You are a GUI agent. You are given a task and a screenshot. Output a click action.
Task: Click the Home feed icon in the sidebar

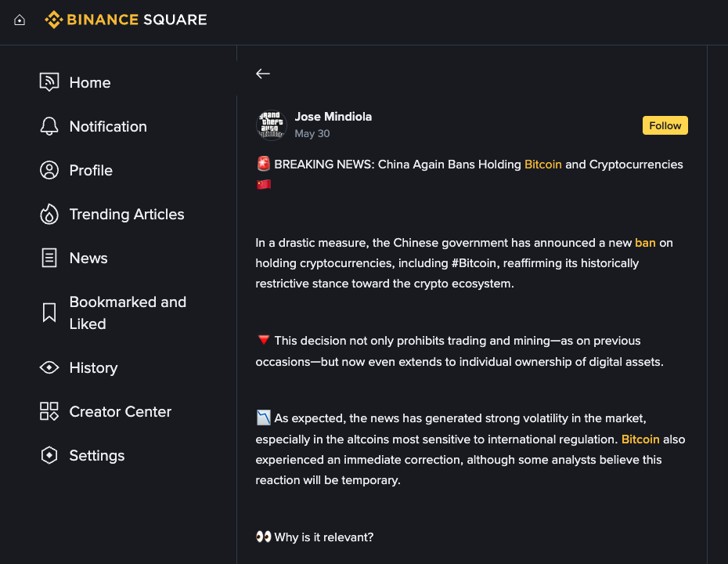(x=49, y=82)
